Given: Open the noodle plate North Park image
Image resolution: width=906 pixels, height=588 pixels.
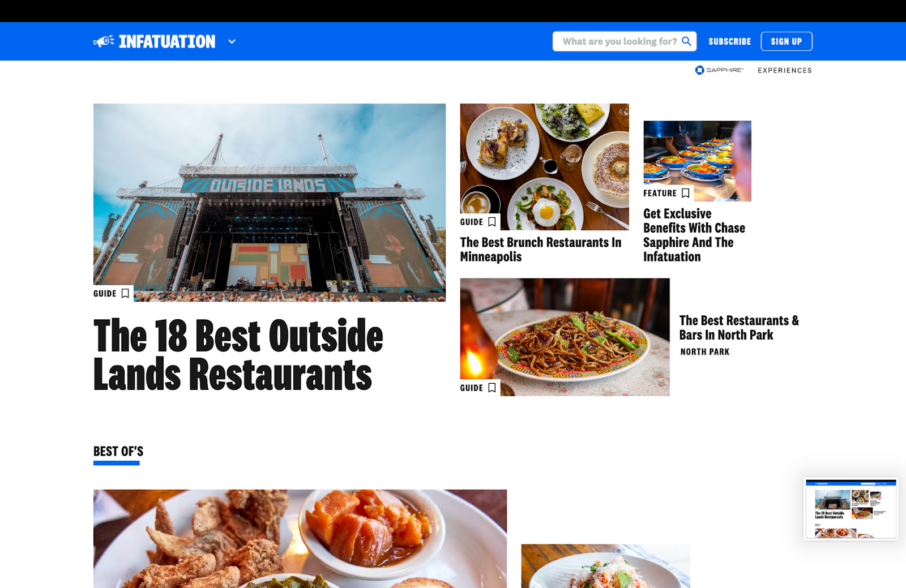Looking at the screenshot, I should [565, 337].
